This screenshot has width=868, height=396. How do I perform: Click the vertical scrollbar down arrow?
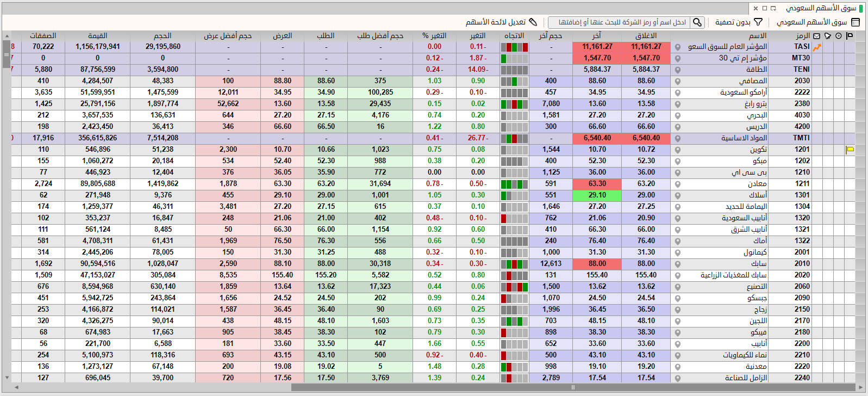pos(7,378)
